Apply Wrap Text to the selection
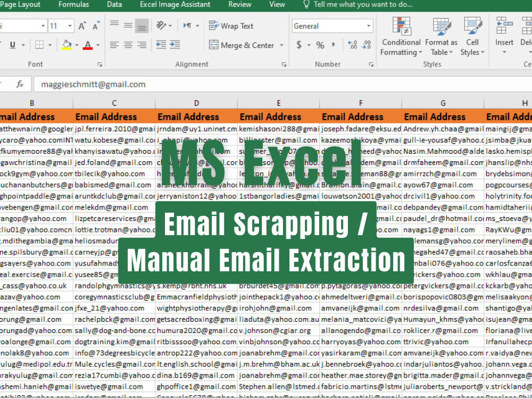The image size is (532, 399). (x=231, y=26)
